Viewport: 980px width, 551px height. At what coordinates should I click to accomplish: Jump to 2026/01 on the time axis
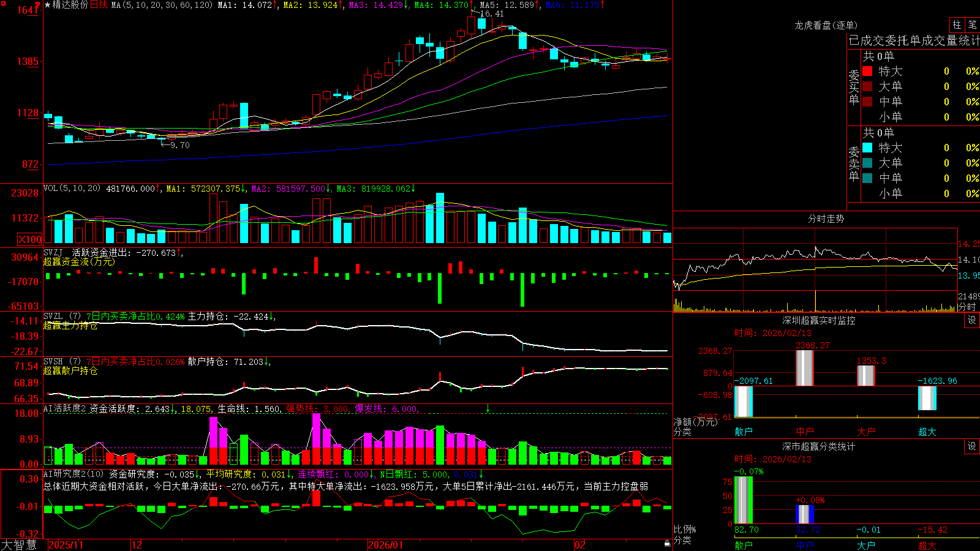tap(385, 545)
